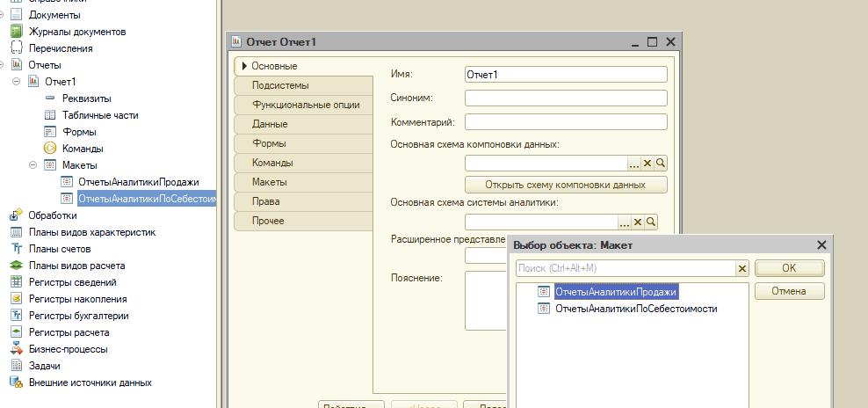Image resolution: width=868 pixels, height=408 pixels.
Task: Click the Внешние источники данных icon
Action: coord(16,382)
